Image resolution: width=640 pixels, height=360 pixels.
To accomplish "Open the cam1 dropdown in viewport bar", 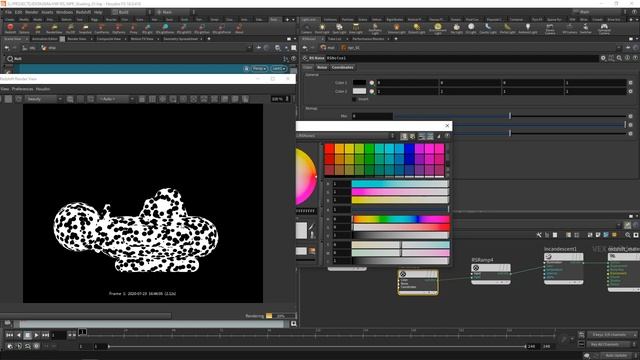I will (x=279, y=69).
